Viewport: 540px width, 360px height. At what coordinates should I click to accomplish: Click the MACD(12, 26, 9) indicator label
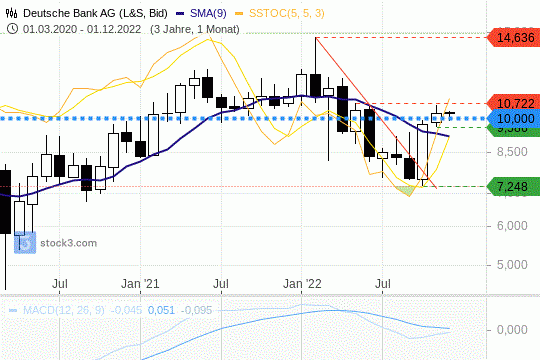tap(64, 310)
